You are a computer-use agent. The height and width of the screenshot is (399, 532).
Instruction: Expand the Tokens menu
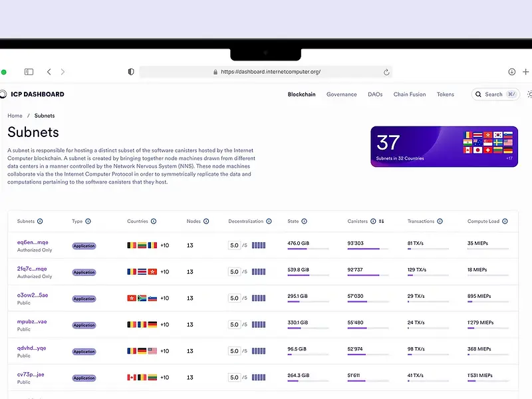click(x=445, y=94)
